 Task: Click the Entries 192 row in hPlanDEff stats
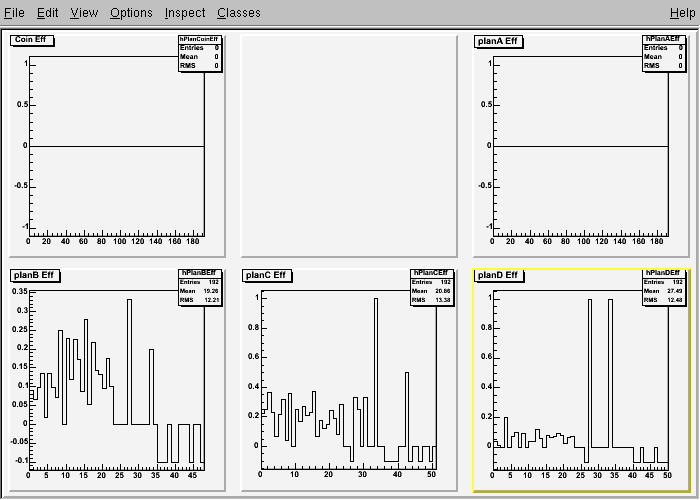click(663, 282)
